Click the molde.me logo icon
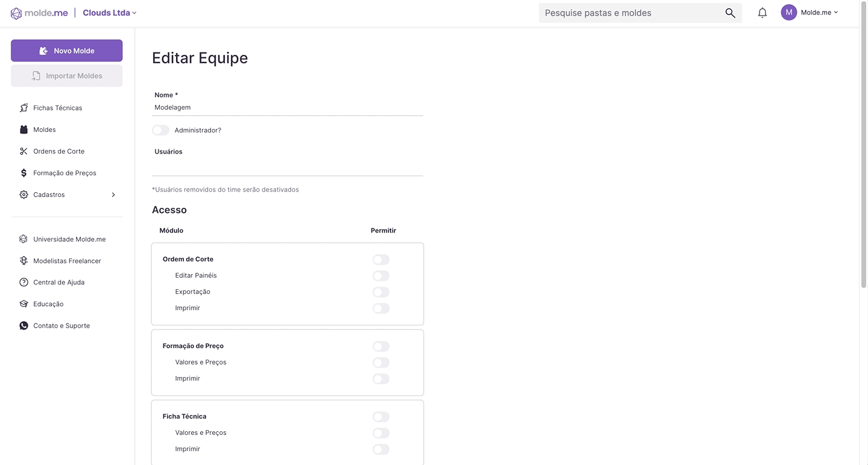868x465 pixels. 16,13
